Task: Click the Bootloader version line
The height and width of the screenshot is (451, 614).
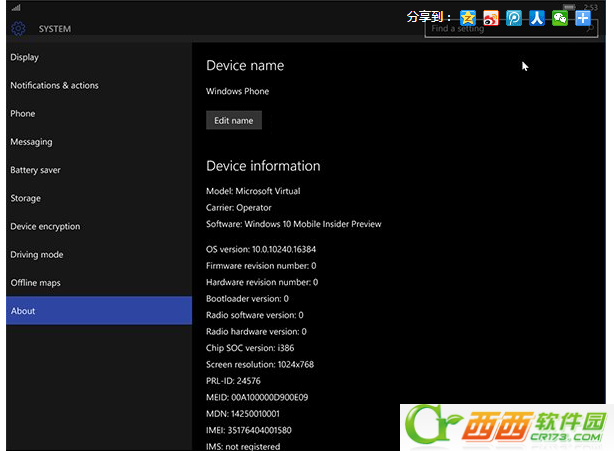Action: pyautogui.click(x=247, y=299)
